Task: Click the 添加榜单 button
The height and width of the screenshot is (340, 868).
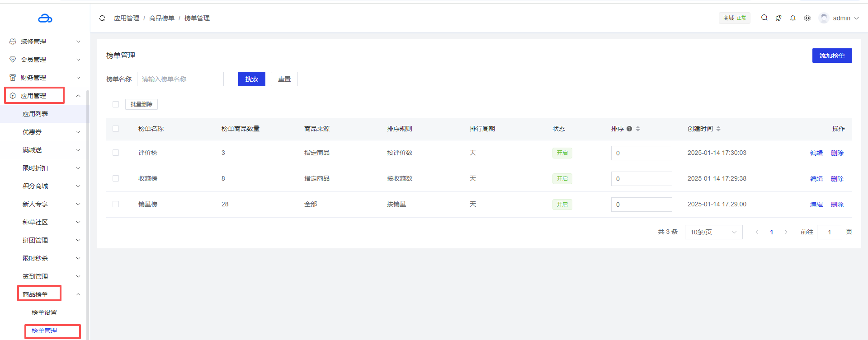Action: (832, 56)
